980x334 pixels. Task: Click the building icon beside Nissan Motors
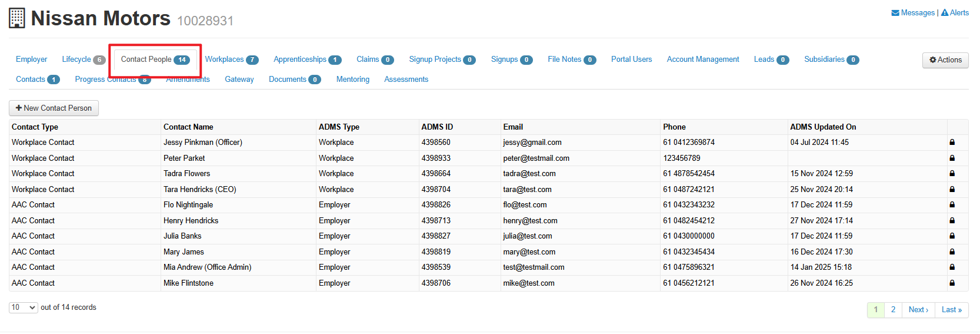click(17, 18)
